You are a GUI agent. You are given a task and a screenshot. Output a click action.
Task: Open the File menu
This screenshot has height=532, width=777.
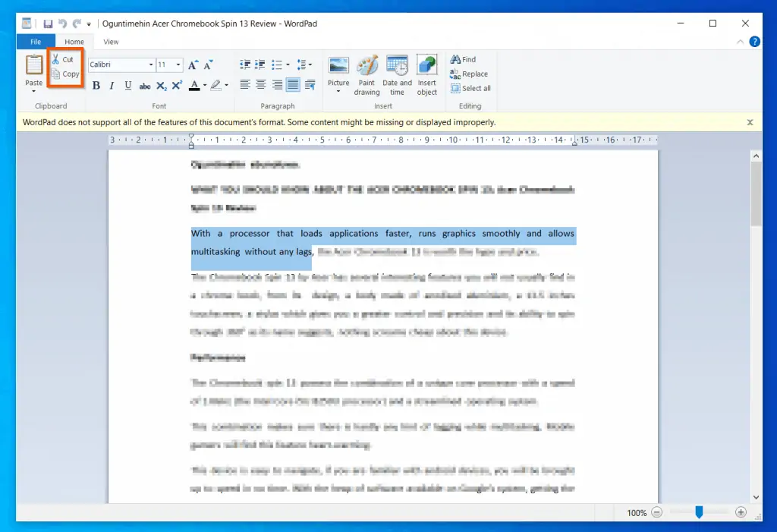coord(35,42)
